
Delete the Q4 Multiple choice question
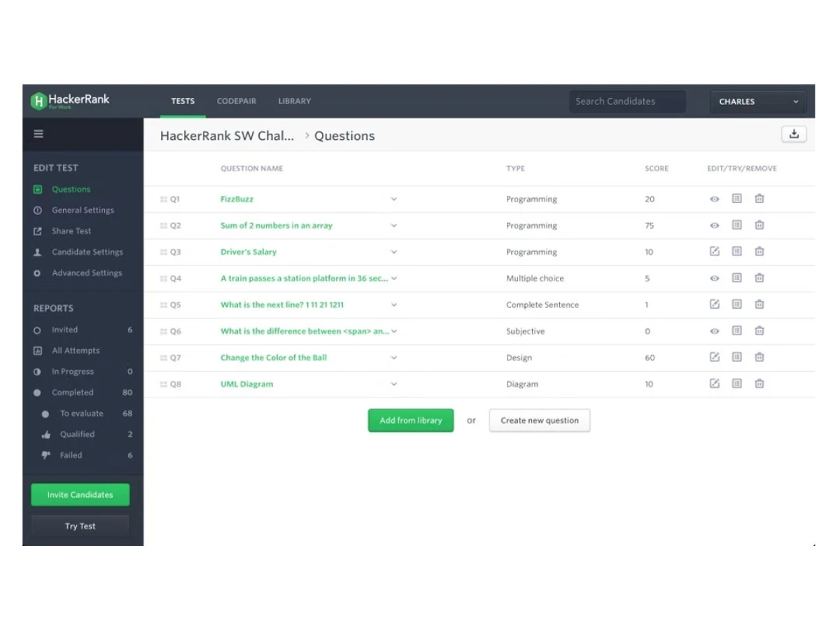[x=759, y=278]
